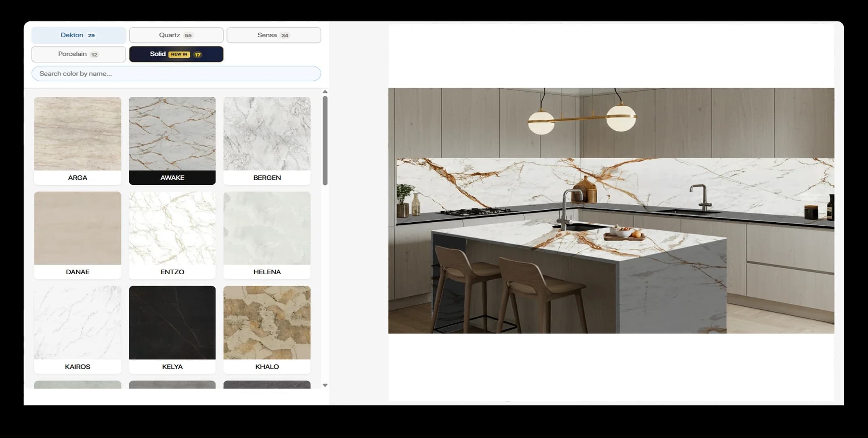Apply the DANAE color swatch

point(78,235)
